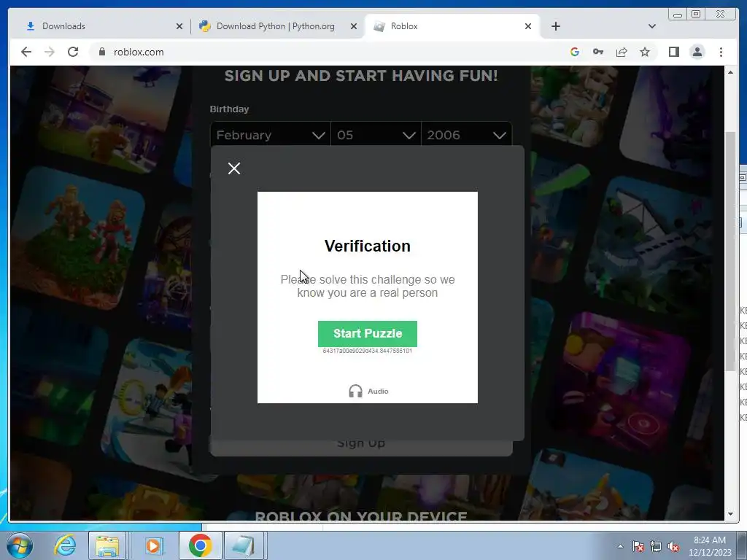This screenshot has width=747, height=560.
Task: Open Windows Explorer from the taskbar
Action: (x=107, y=545)
